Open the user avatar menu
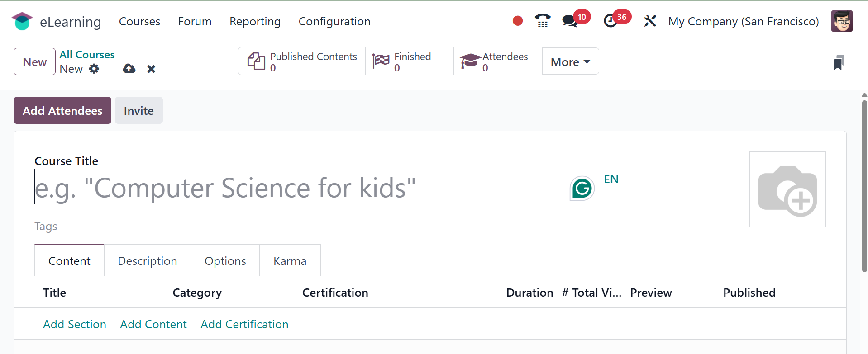Image resolution: width=868 pixels, height=354 pixels. coord(841,21)
